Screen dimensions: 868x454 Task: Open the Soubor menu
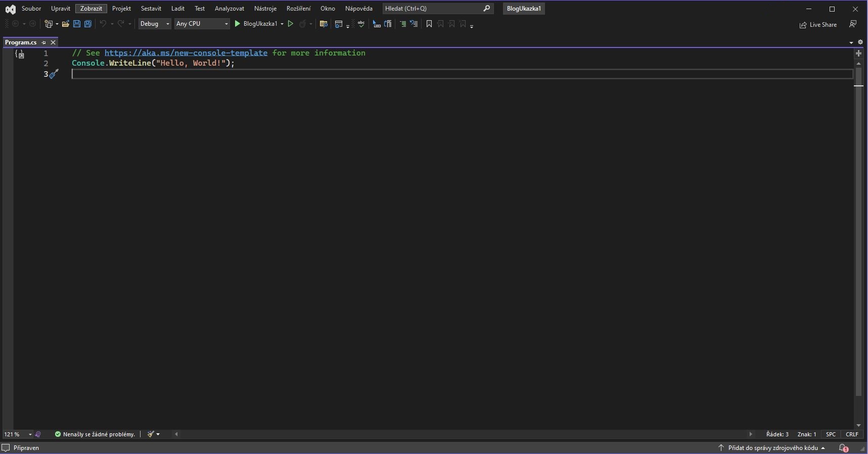[x=31, y=9]
